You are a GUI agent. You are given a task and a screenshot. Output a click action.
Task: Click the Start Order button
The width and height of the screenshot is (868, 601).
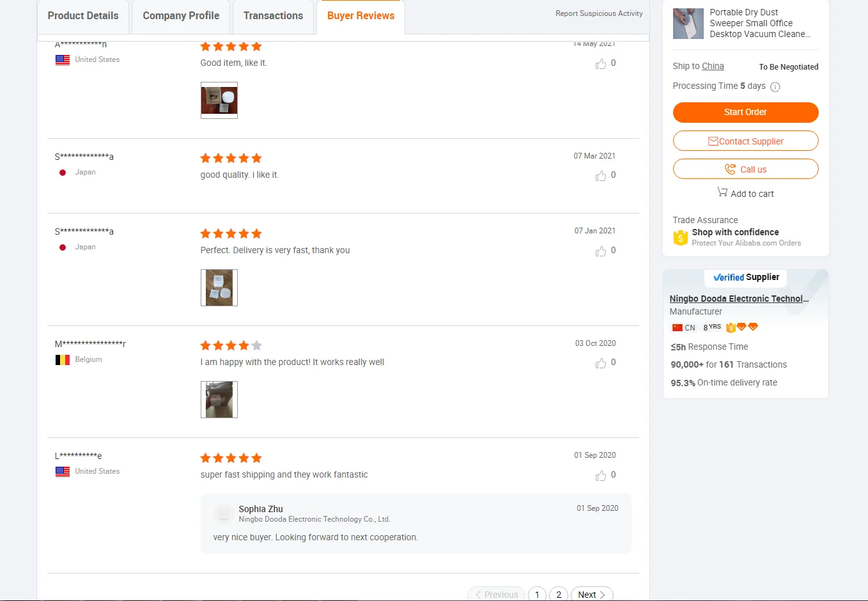click(745, 112)
